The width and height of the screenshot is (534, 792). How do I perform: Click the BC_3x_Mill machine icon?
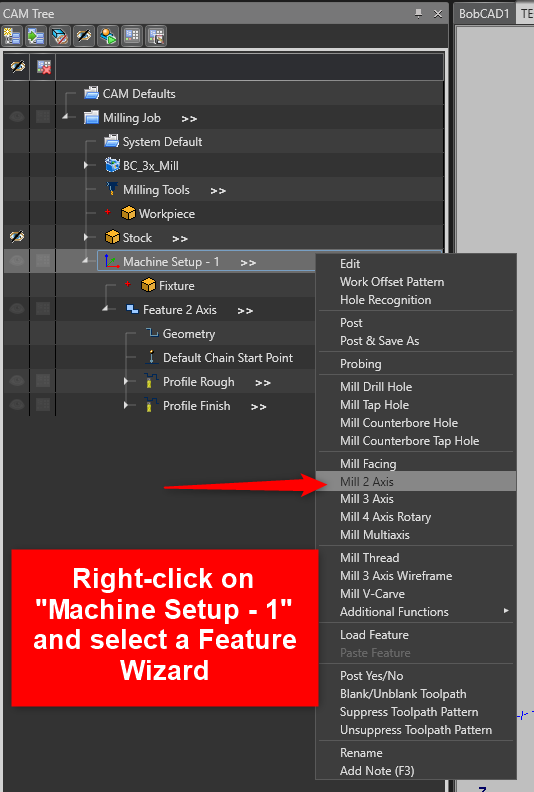[112, 165]
